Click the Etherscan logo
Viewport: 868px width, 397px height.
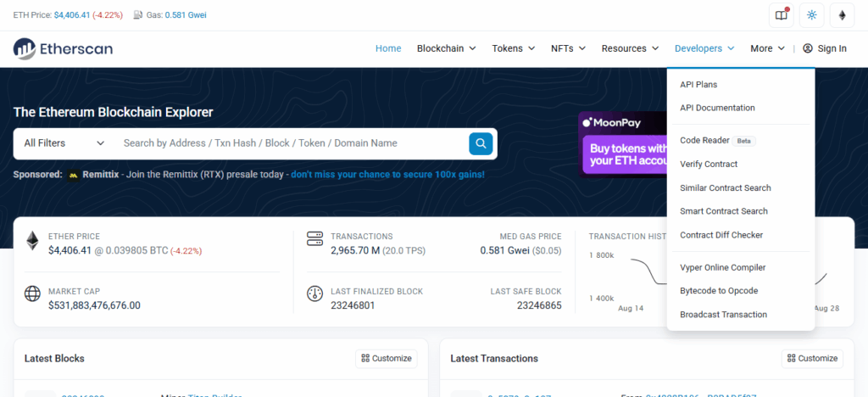click(x=63, y=48)
